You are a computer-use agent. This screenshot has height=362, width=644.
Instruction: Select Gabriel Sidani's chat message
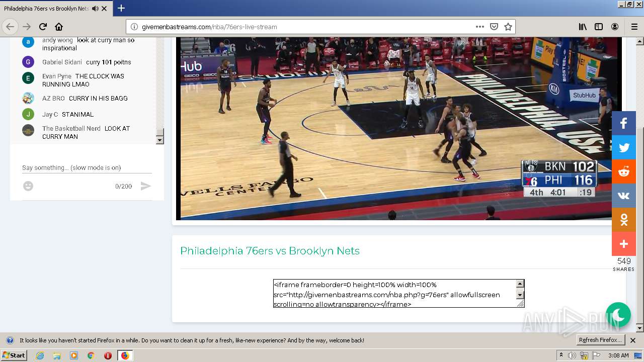point(87,62)
